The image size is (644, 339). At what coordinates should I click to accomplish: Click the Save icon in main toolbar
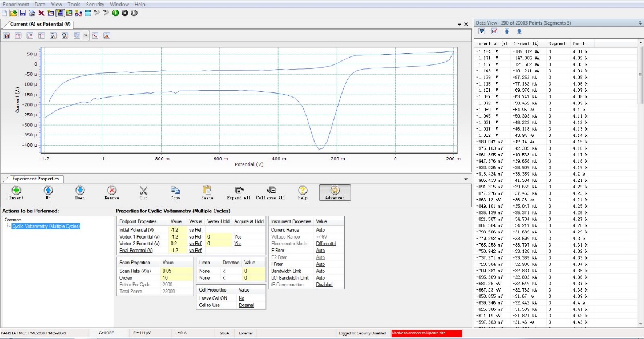click(x=23, y=13)
